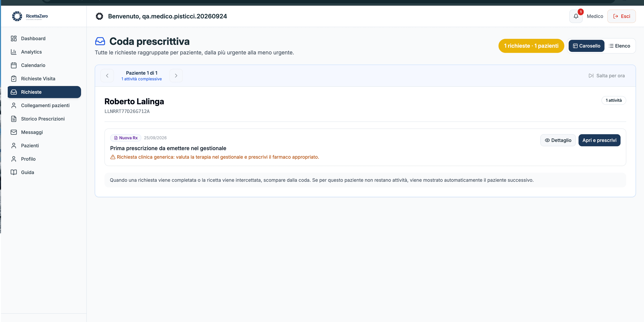Viewport: 644px width, 322px height.
Task: Click the Medico role label
Action: click(x=595, y=16)
